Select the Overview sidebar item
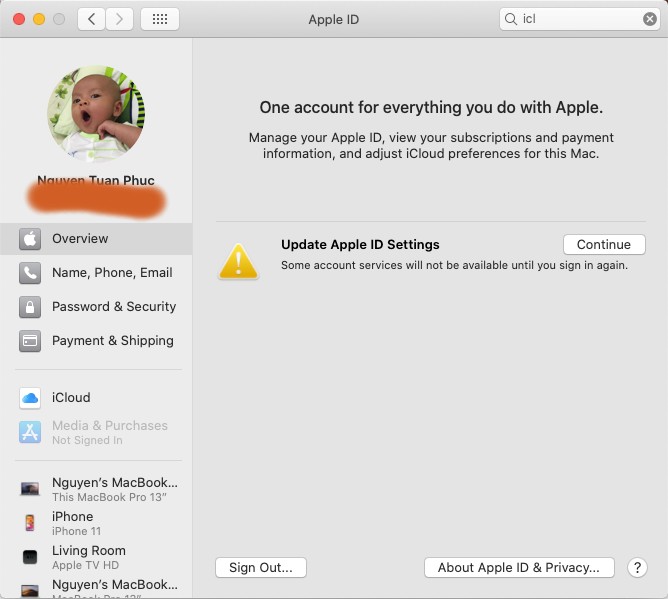The height and width of the screenshot is (599, 668). click(96, 239)
